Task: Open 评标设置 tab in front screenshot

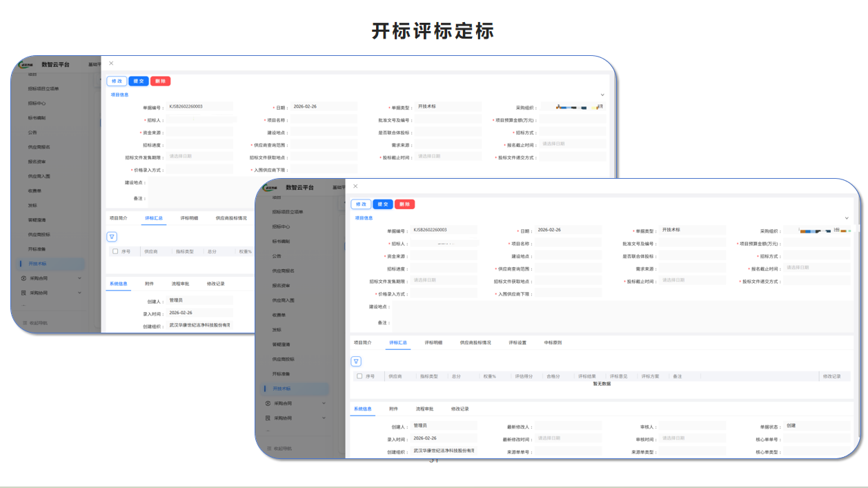Action: click(x=517, y=342)
